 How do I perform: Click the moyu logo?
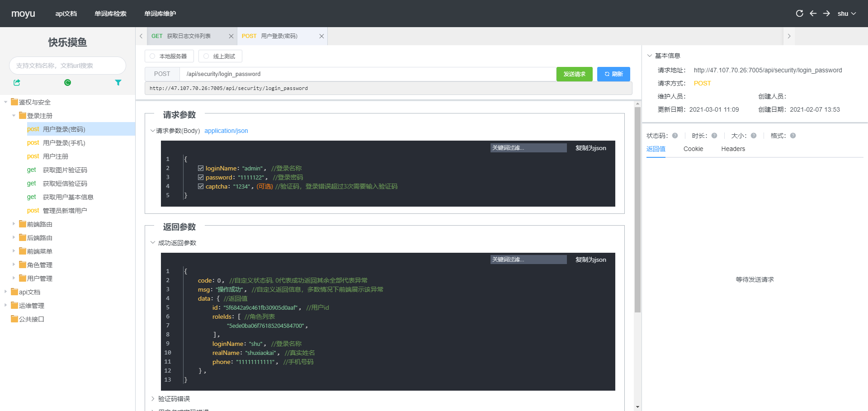click(23, 14)
